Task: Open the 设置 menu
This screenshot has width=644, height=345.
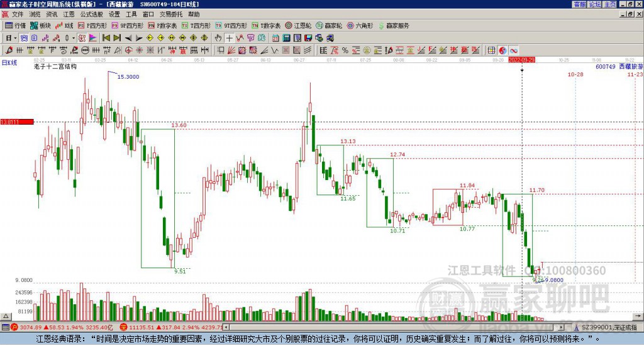Action: (x=114, y=14)
